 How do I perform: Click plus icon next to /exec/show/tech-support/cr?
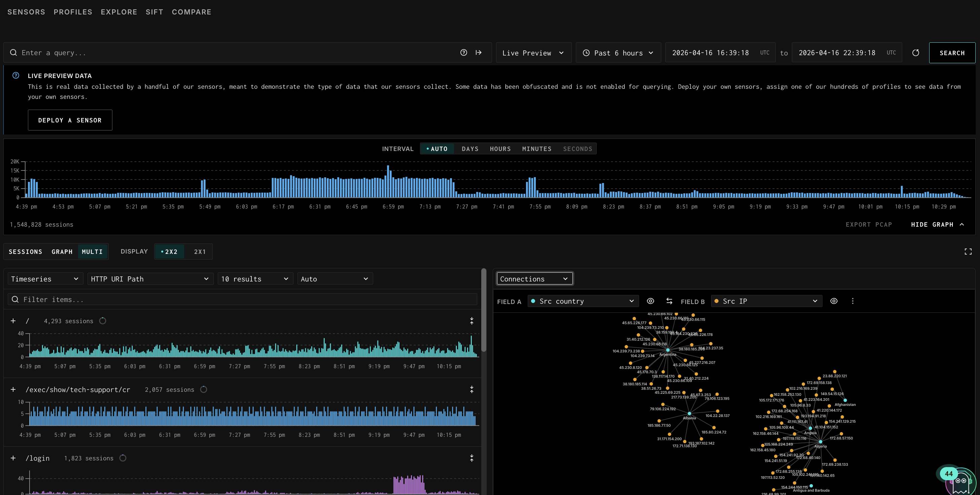click(13, 390)
